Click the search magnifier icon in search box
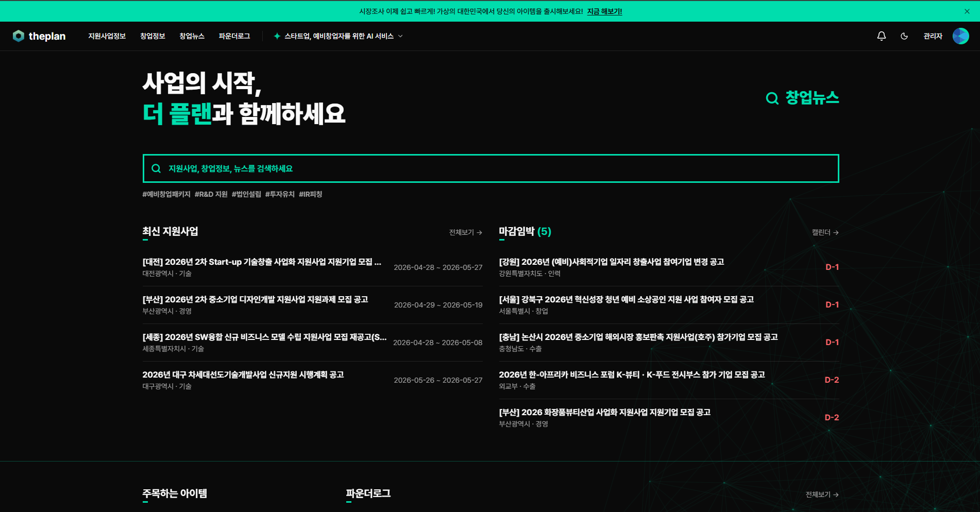Viewport: 980px width, 512px height. coord(156,168)
